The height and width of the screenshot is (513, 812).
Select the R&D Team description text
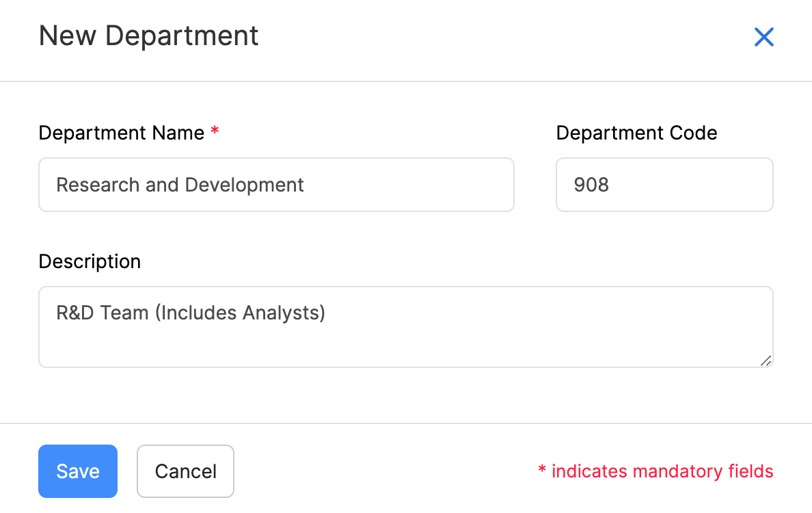(x=191, y=313)
